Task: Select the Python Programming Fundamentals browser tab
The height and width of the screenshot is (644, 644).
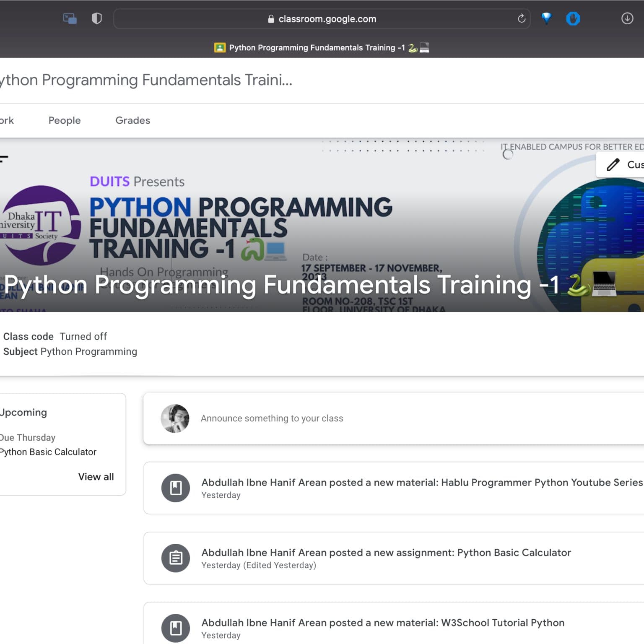Action: [x=322, y=48]
